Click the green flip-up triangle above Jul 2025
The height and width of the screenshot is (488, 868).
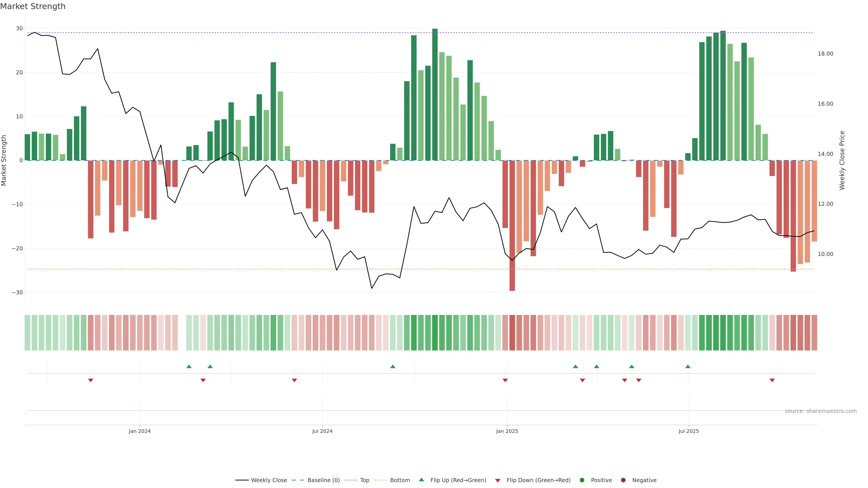(688, 366)
